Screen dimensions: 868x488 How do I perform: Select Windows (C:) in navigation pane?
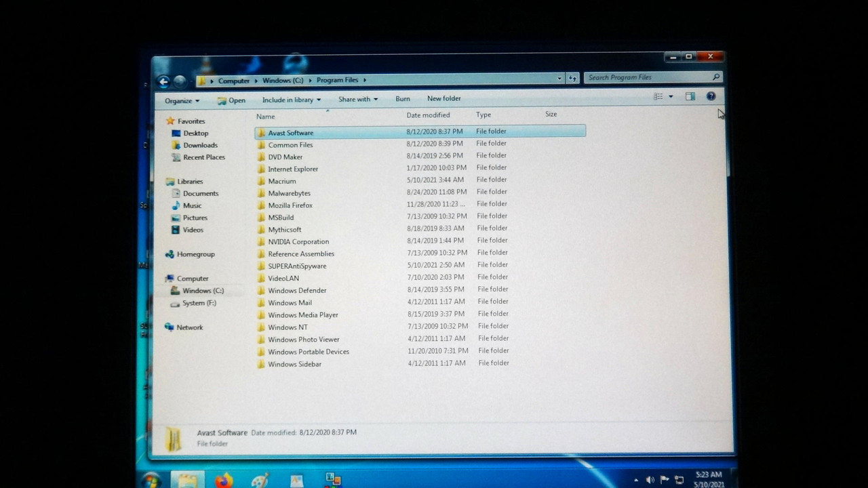(203, 291)
